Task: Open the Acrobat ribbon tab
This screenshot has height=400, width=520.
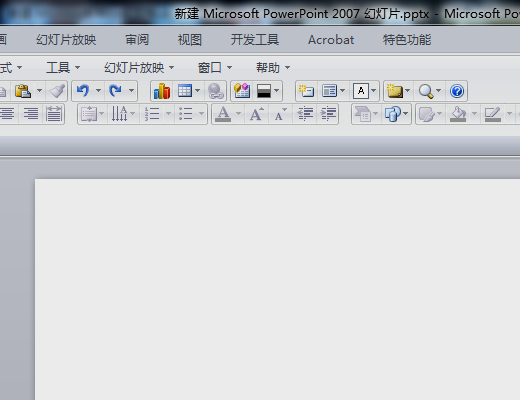Action: 331,40
